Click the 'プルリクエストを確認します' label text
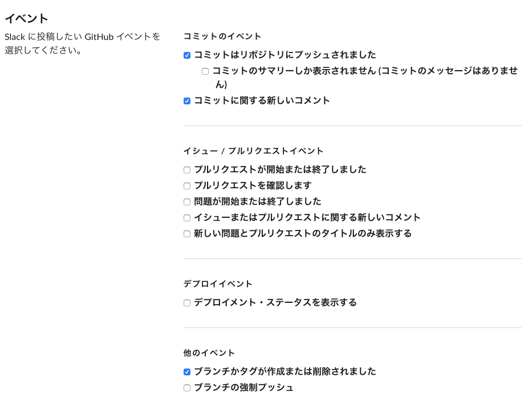The width and height of the screenshot is (532, 409). tap(253, 185)
